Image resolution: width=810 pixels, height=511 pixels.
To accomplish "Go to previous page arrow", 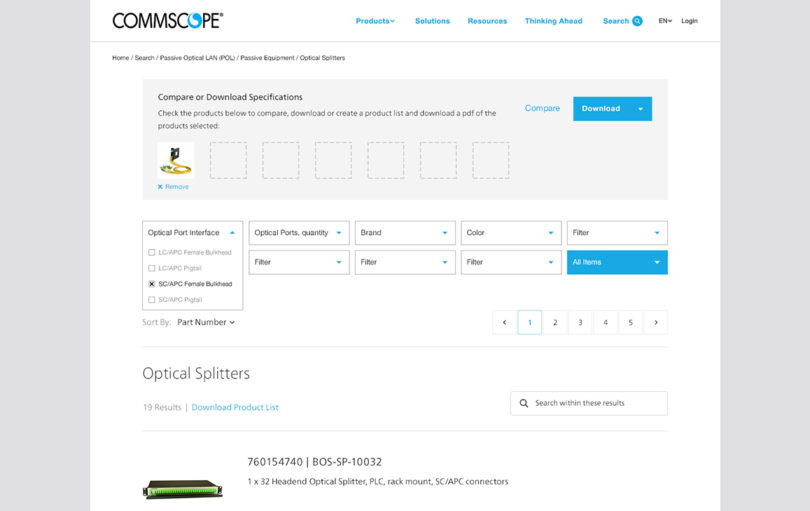I will (505, 322).
